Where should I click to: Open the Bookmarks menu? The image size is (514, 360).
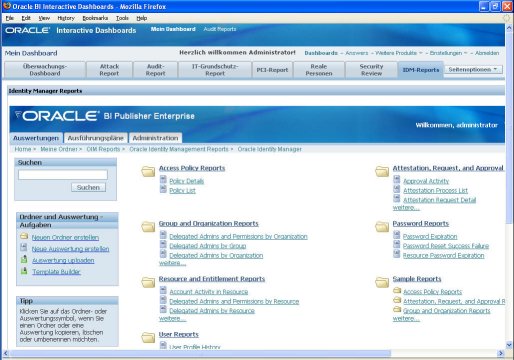[95, 18]
